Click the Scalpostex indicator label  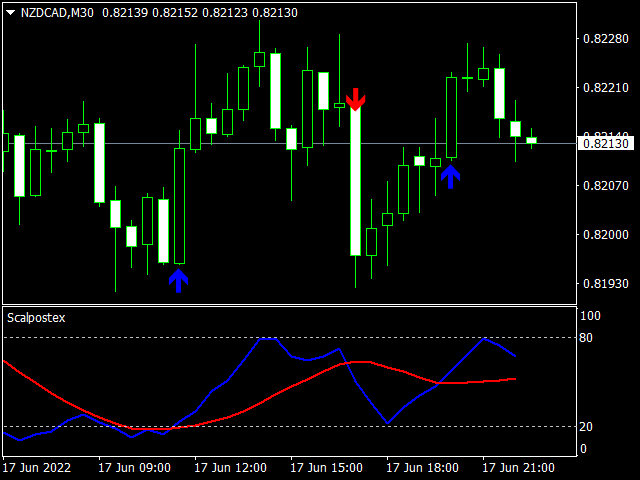36,318
